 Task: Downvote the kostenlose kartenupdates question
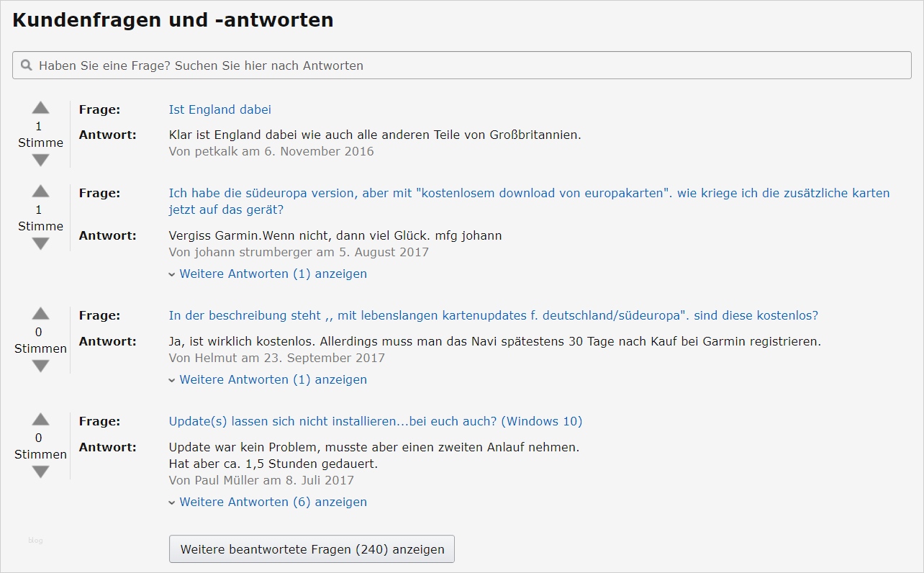[x=40, y=366]
